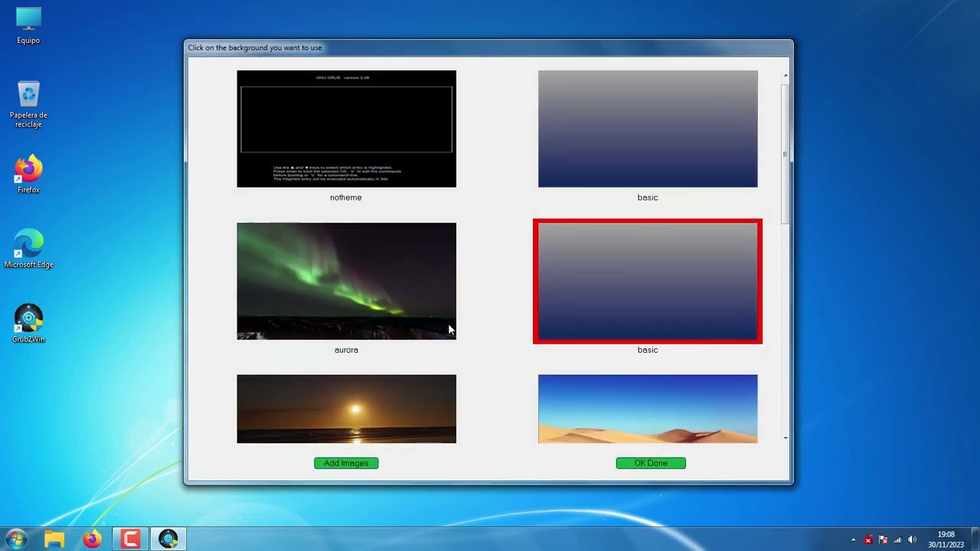Open the Windows Start menu orb
This screenshot has height=551, width=980.
pos(16,539)
